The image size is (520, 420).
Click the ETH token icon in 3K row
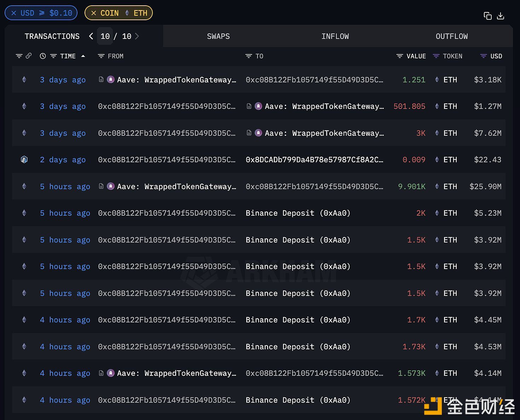pyautogui.click(x=437, y=133)
